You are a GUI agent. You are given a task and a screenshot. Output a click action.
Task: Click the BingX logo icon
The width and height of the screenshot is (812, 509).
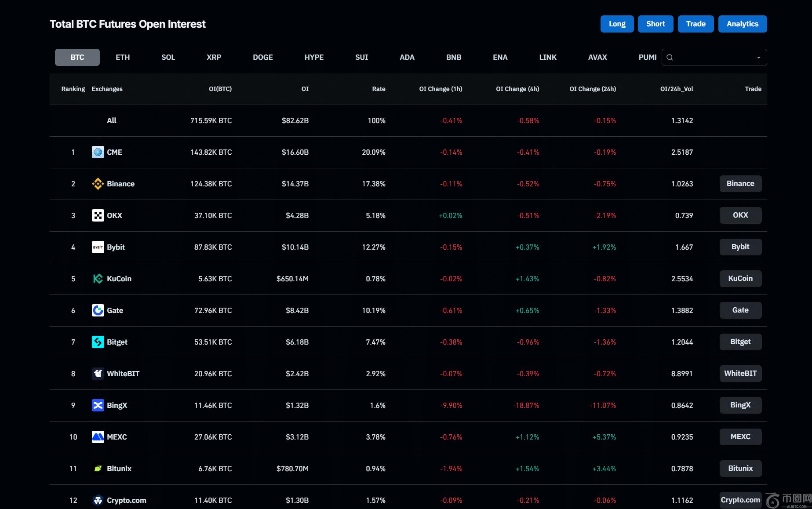(x=98, y=405)
